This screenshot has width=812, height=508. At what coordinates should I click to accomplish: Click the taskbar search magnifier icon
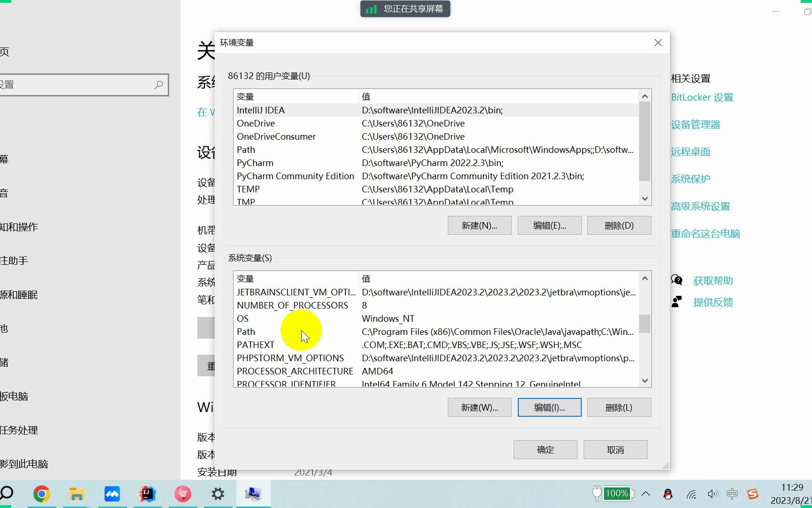click(x=7, y=493)
